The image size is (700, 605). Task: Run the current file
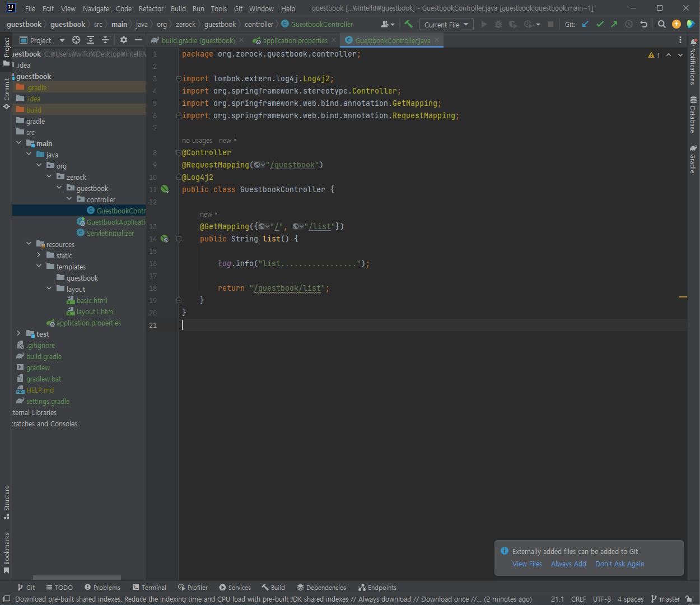(x=484, y=24)
